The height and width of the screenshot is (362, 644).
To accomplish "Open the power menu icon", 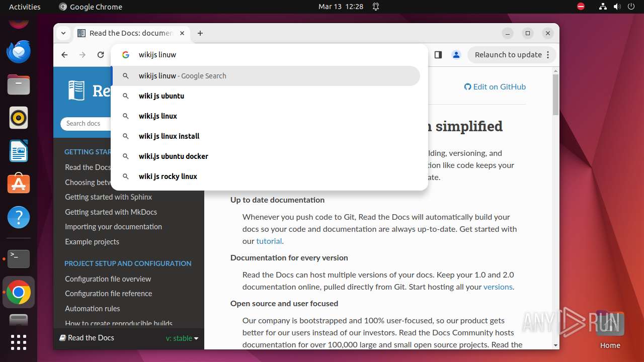I will pos(631,7).
